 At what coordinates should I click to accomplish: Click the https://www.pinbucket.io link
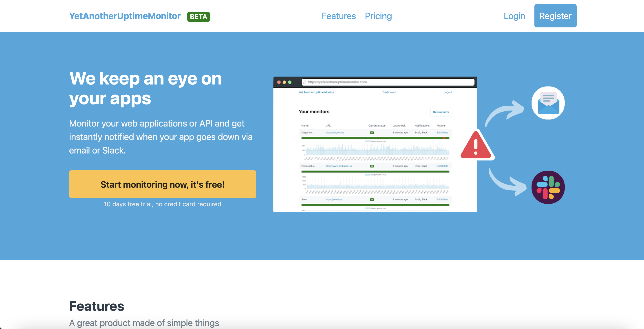[338, 166]
